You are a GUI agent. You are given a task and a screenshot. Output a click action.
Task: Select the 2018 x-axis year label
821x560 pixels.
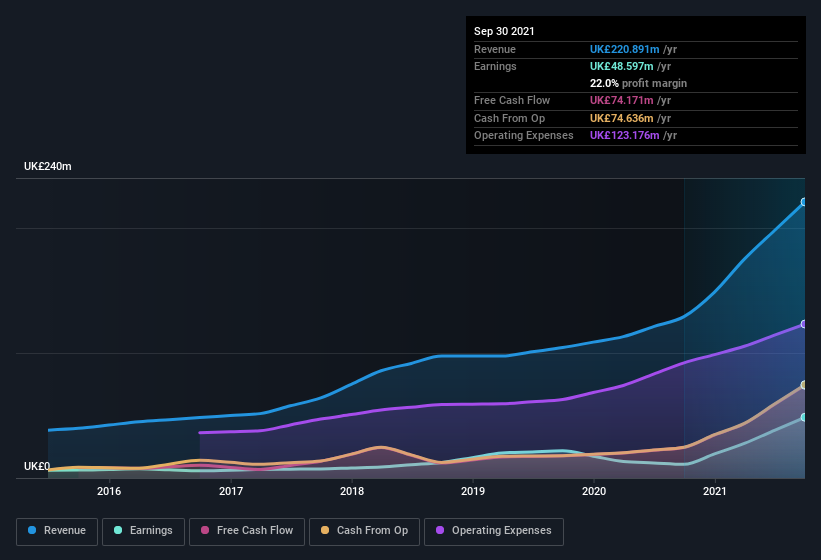[x=352, y=491]
